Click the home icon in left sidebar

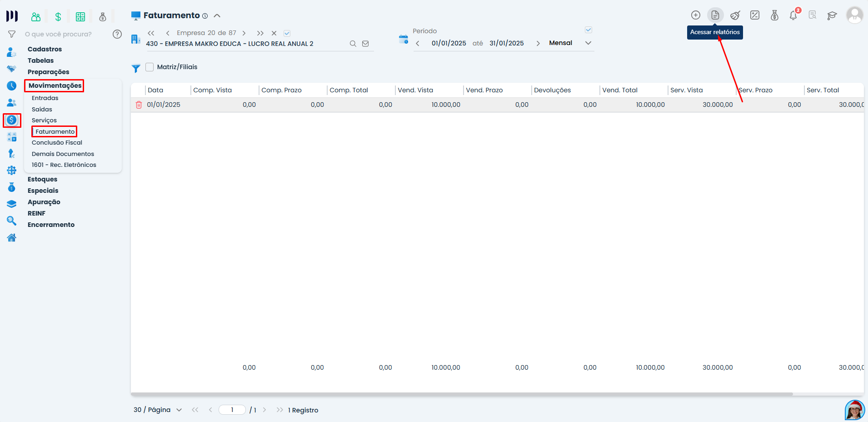coord(12,238)
